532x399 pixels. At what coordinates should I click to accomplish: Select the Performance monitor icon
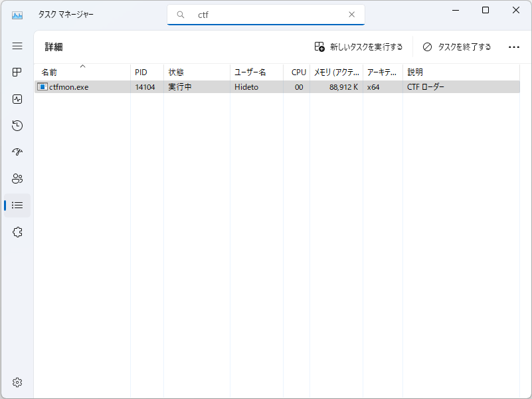[17, 99]
